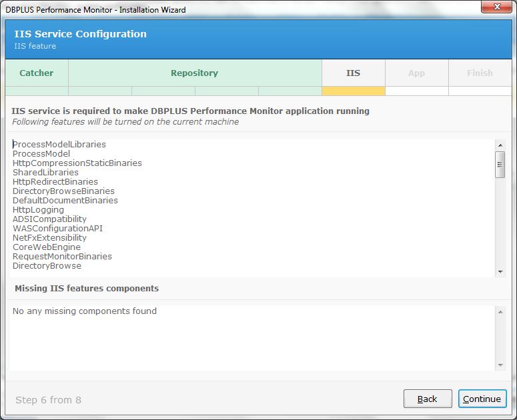Click 'No any missing components found' text
This screenshot has height=420, width=517.
click(x=85, y=311)
